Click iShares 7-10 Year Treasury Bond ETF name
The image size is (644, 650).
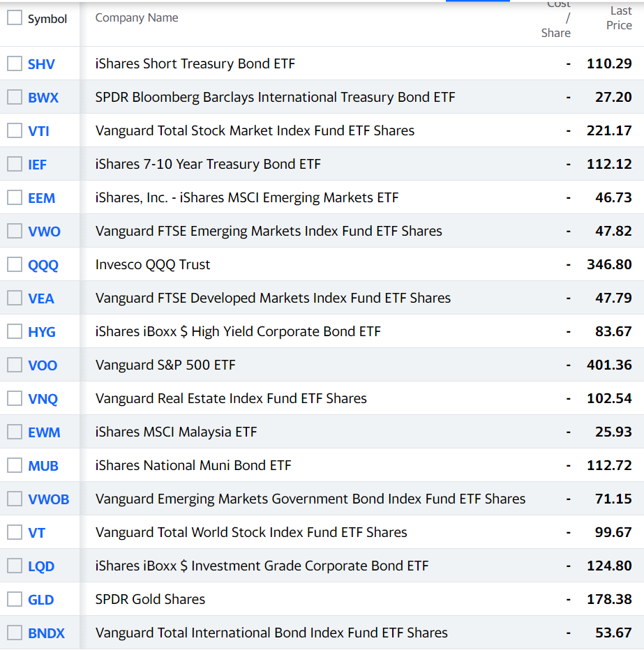tap(208, 164)
